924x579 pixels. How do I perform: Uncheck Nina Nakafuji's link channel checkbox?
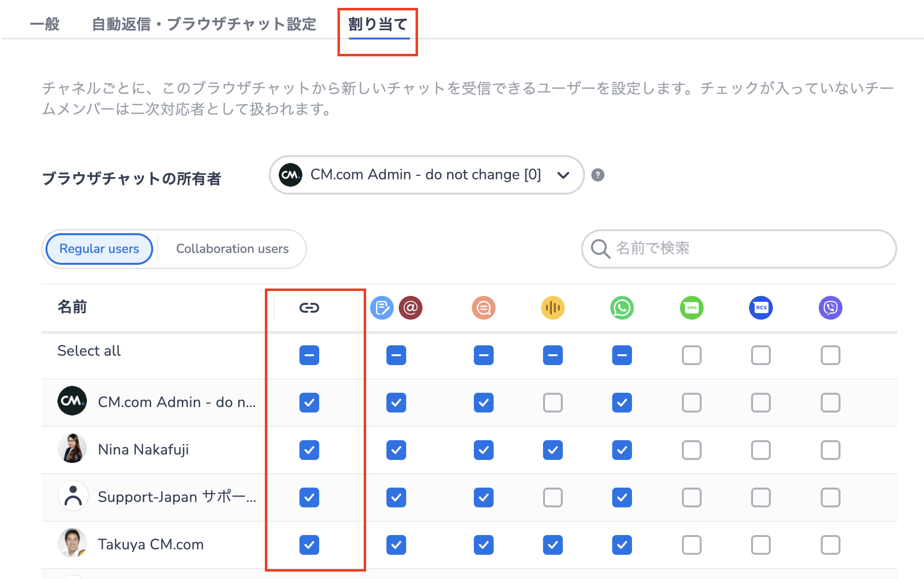click(x=309, y=450)
